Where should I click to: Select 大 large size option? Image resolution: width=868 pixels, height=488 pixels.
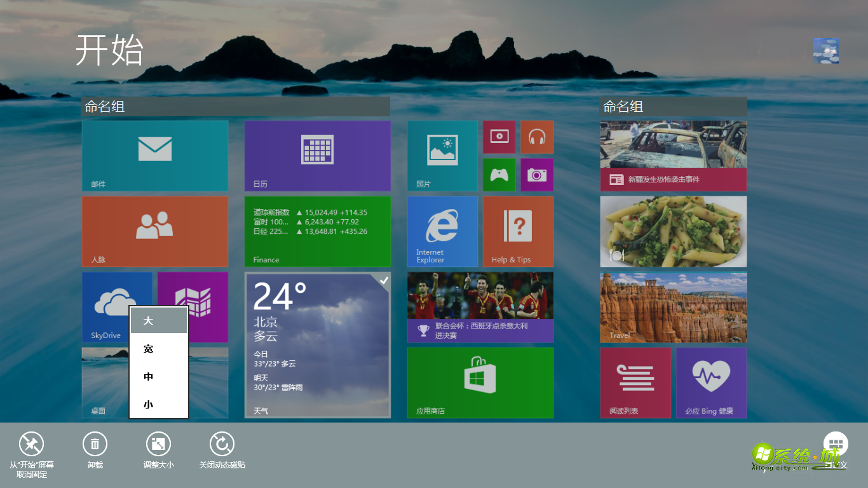tap(158, 322)
